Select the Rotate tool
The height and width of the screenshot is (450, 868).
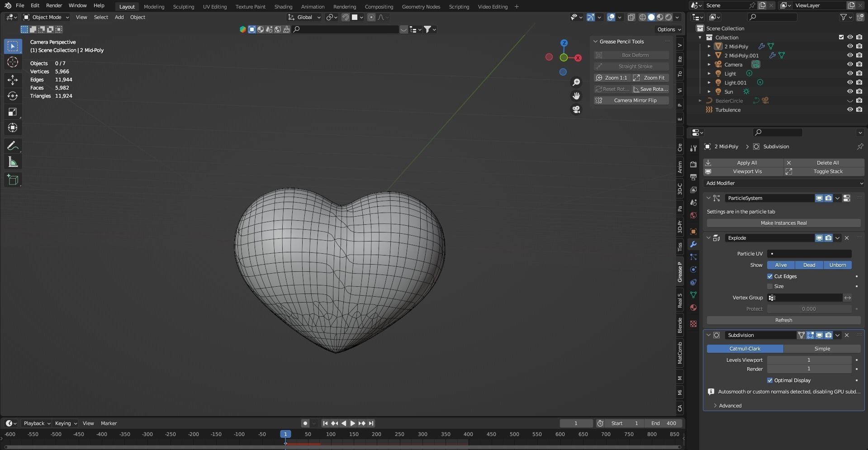click(12, 96)
